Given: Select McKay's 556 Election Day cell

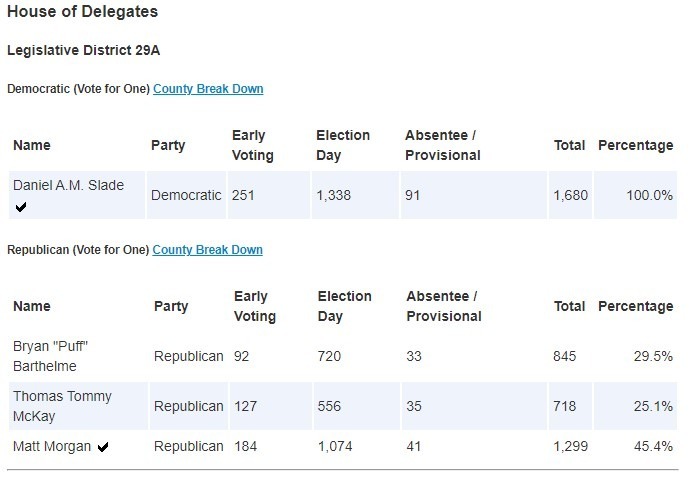Looking at the screenshot, I should click(x=357, y=406).
